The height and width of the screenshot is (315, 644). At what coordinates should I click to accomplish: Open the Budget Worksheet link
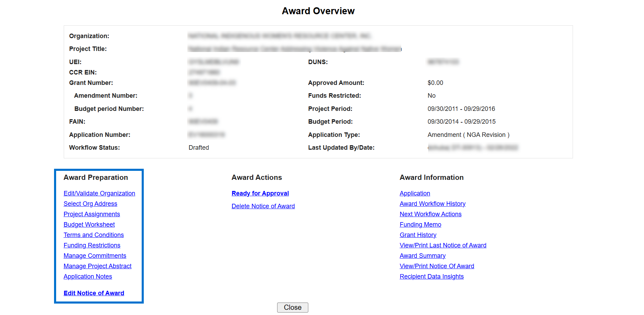point(89,225)
